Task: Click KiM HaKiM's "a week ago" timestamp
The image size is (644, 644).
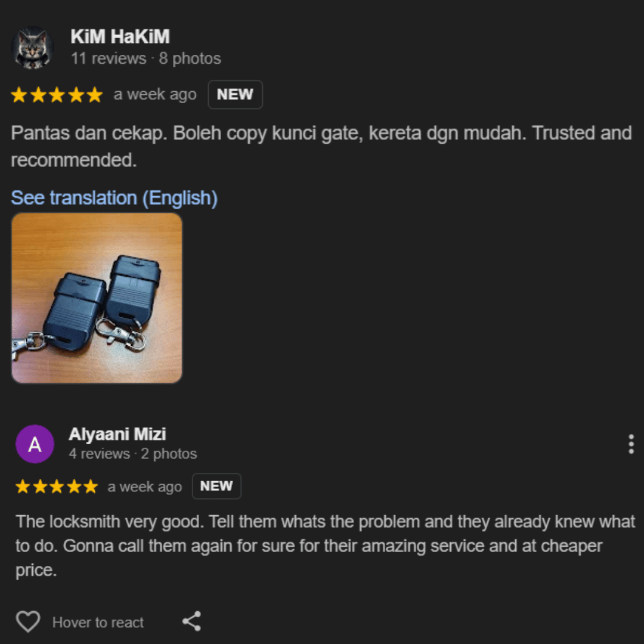Action: tap(155, 94)
